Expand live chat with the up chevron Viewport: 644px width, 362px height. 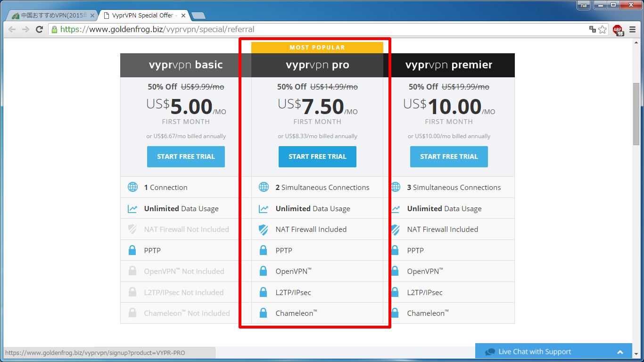(x=620, y=352)
